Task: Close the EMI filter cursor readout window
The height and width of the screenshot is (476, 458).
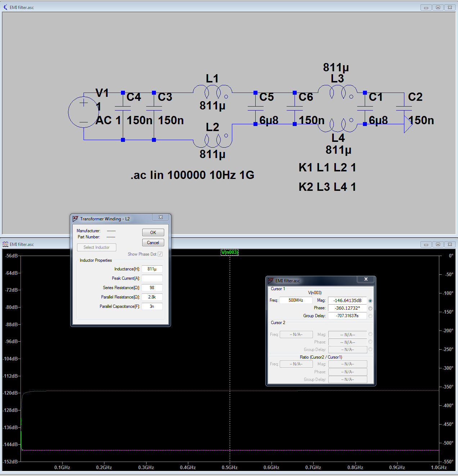Action: tap(366, 279)
